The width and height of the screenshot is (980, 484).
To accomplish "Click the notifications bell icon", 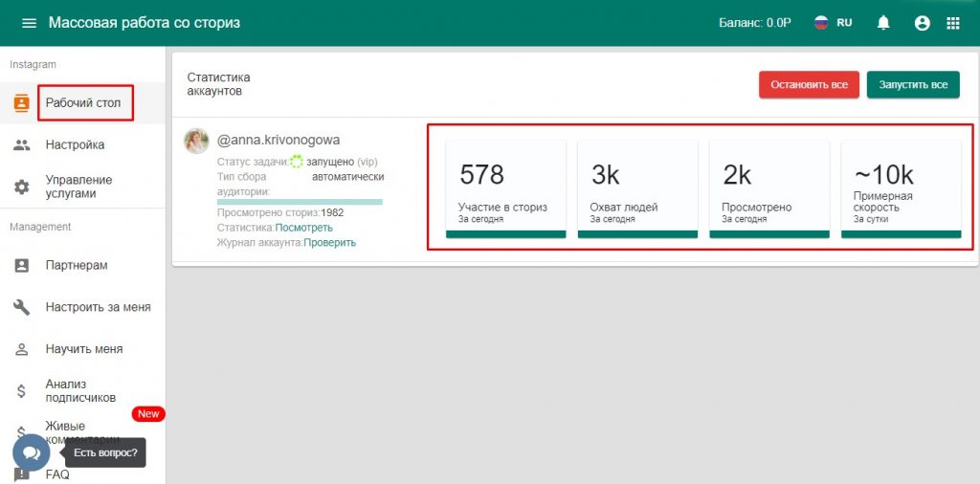I will click(x=883, y=23).
